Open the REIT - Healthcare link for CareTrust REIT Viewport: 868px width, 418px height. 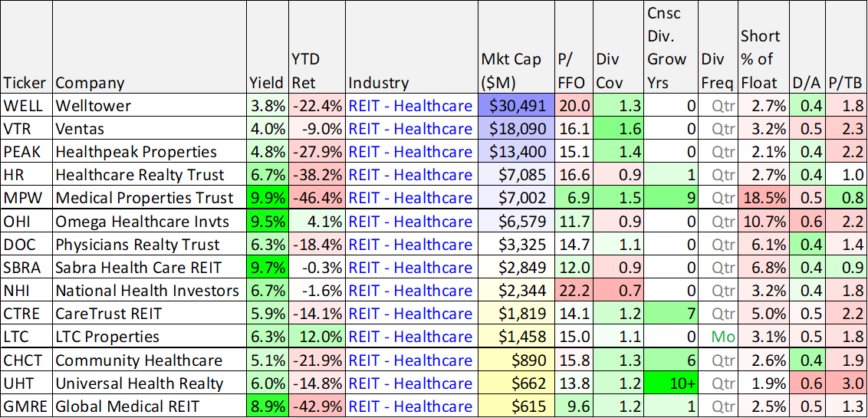[410, 314]
